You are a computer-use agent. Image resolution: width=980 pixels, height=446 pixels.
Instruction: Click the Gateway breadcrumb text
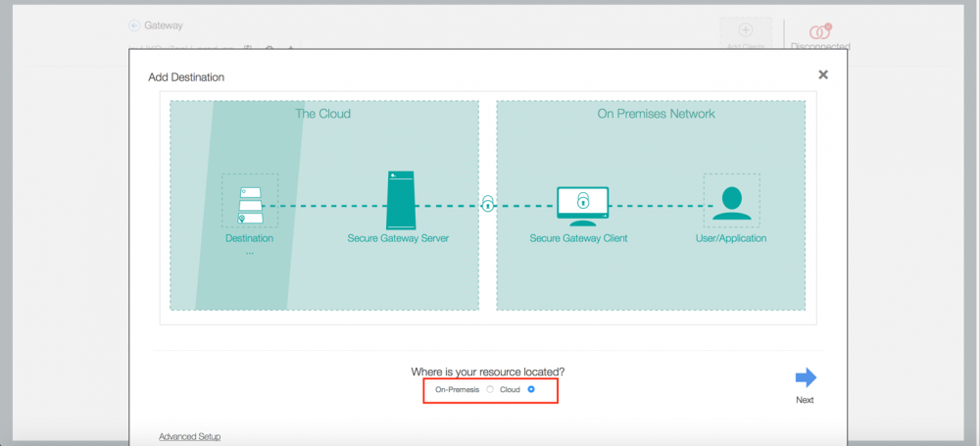click(164, 25)
